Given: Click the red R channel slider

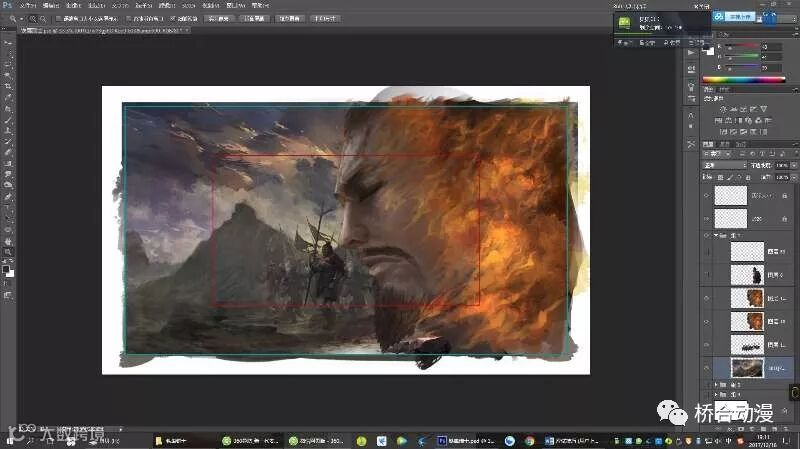Looking at the screenshot, I should [742, 47].
